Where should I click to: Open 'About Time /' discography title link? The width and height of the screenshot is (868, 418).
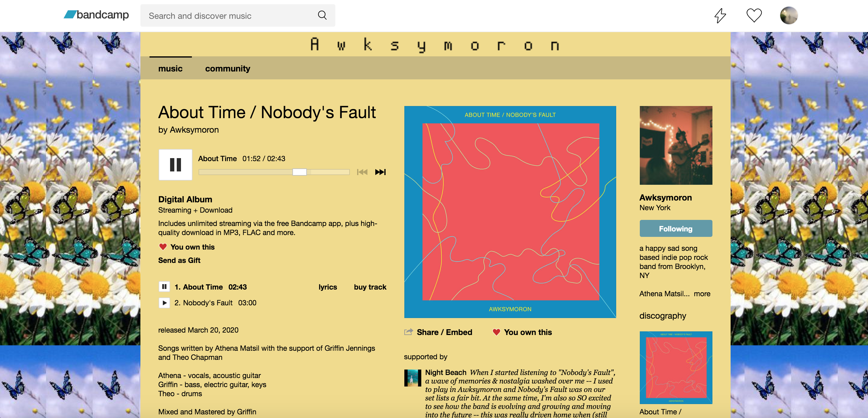[x=660, y=412]
